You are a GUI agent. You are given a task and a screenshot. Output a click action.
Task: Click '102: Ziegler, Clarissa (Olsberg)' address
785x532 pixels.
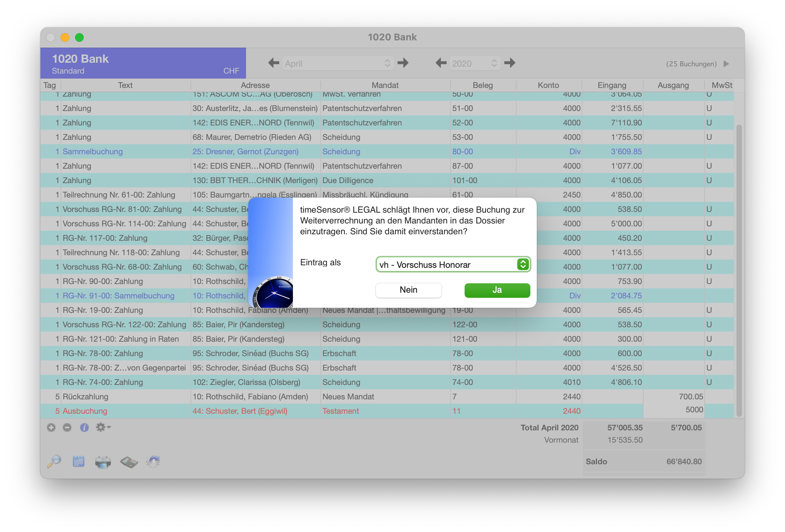246,382
